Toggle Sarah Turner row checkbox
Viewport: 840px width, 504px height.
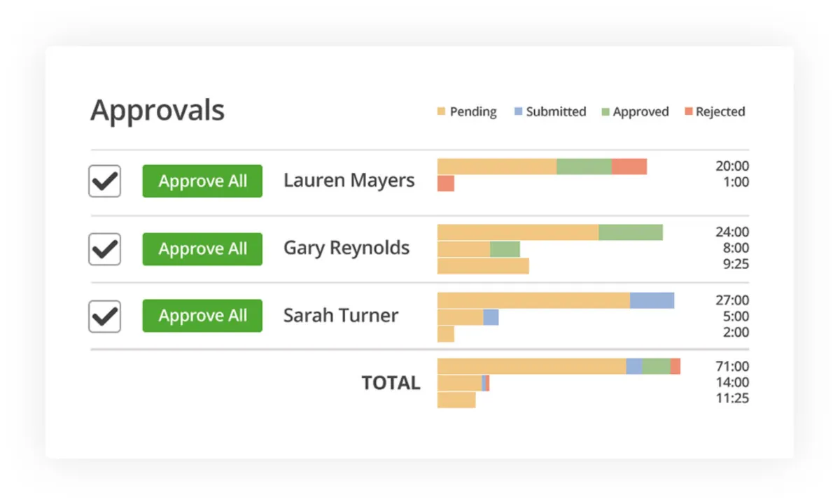pos(105,316)
